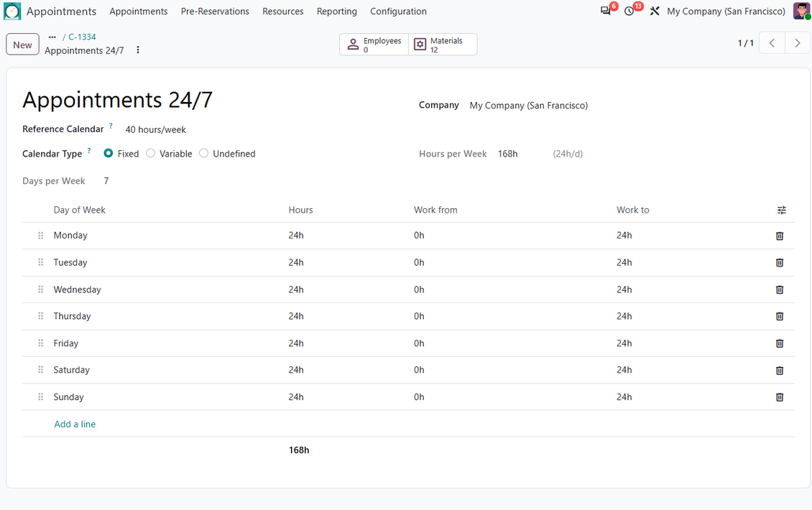Select the Variable calendar type
This screenshot has width=812, height=510.
click(150, 153)
